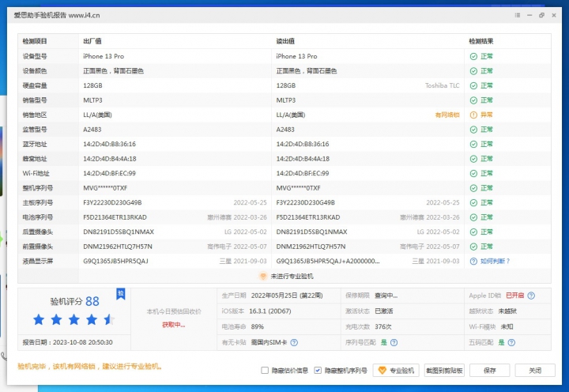Click the orange warning icon in 销售地区 row
The image size is (569, 392).
coord(473,115)
